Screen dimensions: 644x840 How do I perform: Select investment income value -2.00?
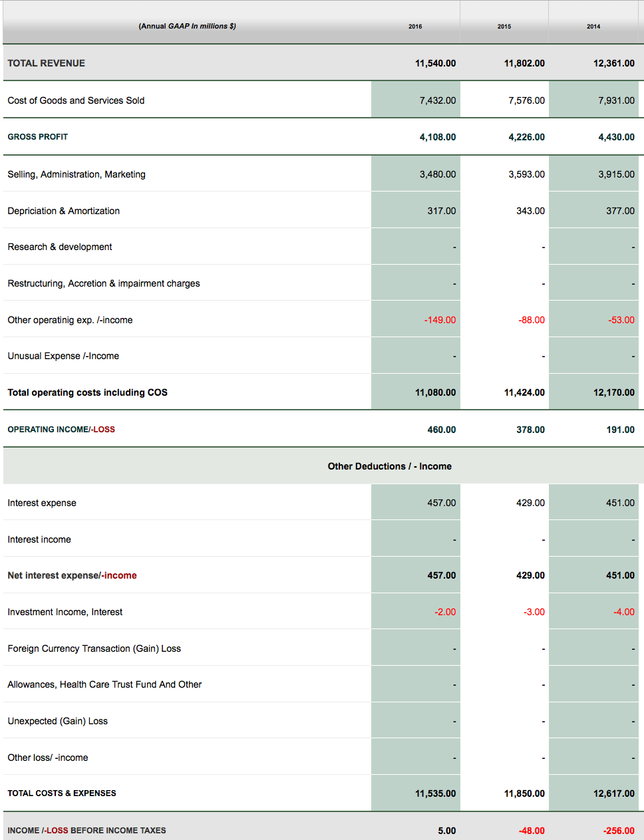coord(445,612)
